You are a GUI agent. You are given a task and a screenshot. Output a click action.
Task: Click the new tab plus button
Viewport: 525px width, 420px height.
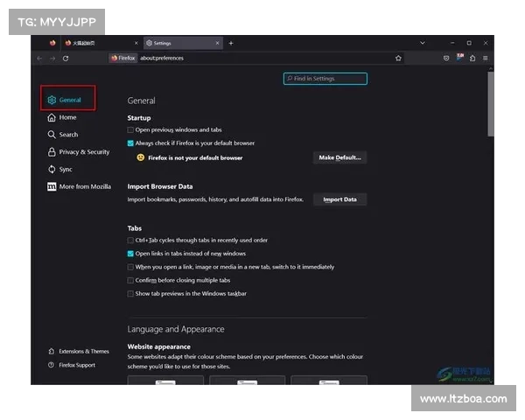point(231,43)
